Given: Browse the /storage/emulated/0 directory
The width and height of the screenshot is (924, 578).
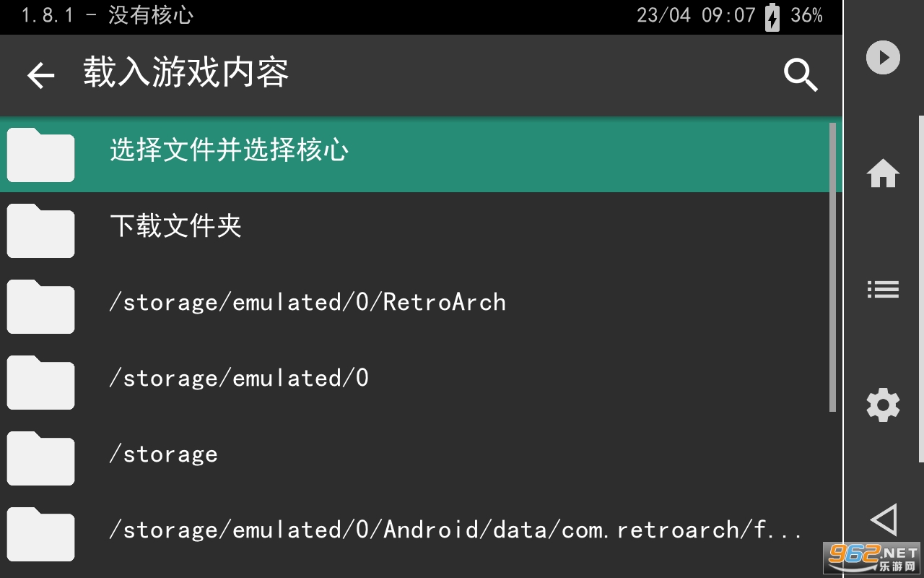Looking at the screenshot, I should point(239,378).
